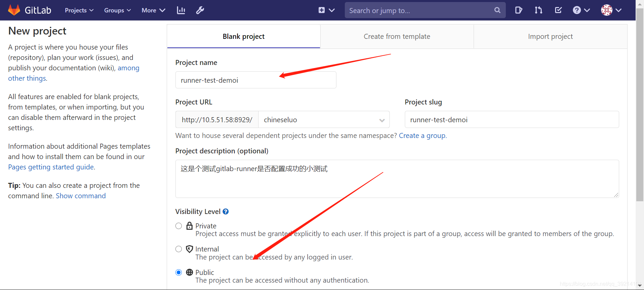Expand the More menu
The image size is (644, 290).
point(153,10)
